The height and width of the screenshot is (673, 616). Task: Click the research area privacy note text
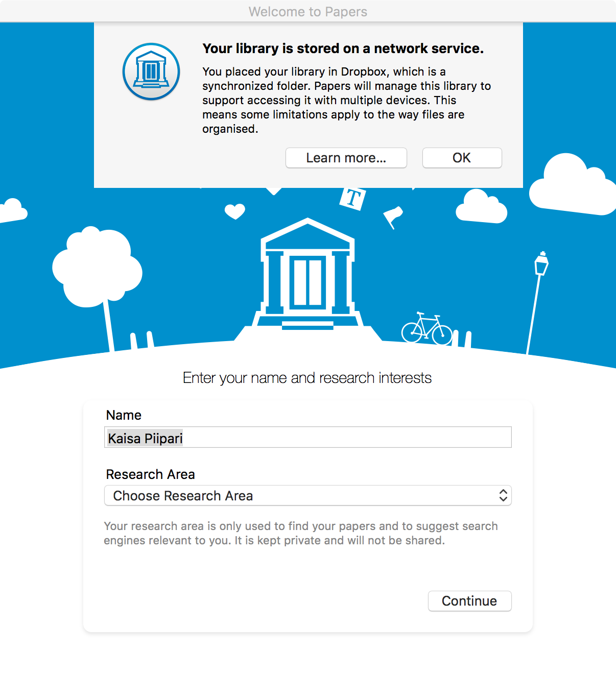tap(300, 533)
